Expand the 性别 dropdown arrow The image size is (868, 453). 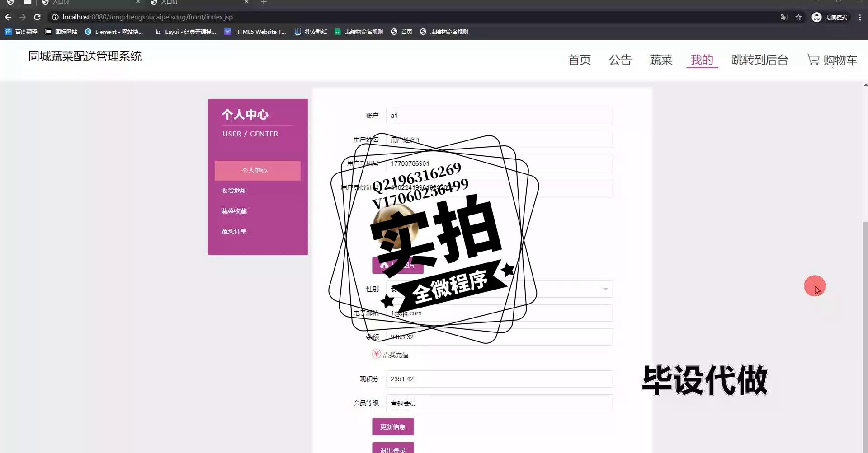coord(605,289)
